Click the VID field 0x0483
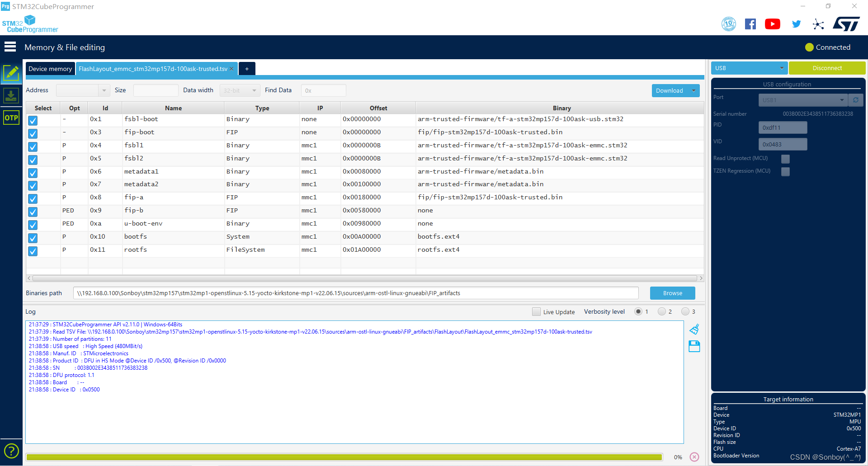Image resolution: width=868 pixels, height=466 pixels. (783, 144)
